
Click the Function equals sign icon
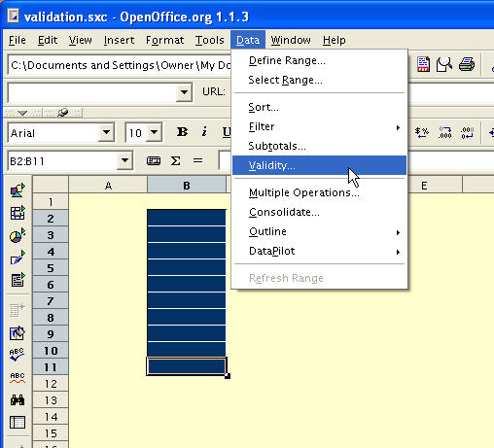(197, 160)
